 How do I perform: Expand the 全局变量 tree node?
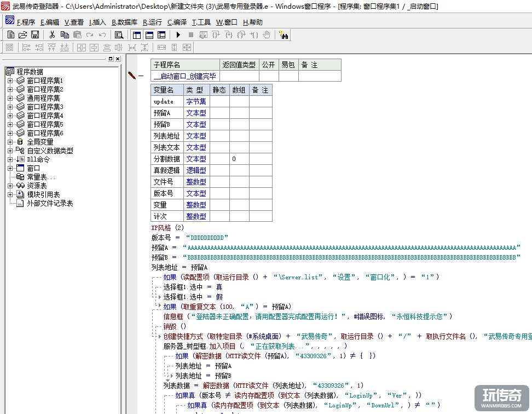pyautogui.click(x=10, y=142)
